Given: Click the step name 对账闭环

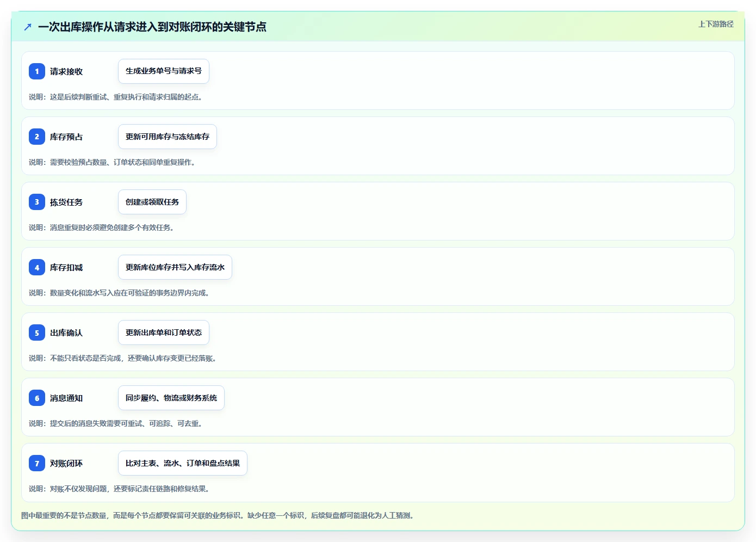Looking at the screenshot, I should click(66, 463).
